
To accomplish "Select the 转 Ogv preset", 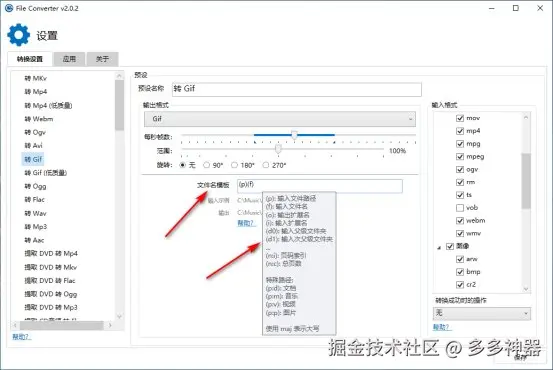I will 35,132.
